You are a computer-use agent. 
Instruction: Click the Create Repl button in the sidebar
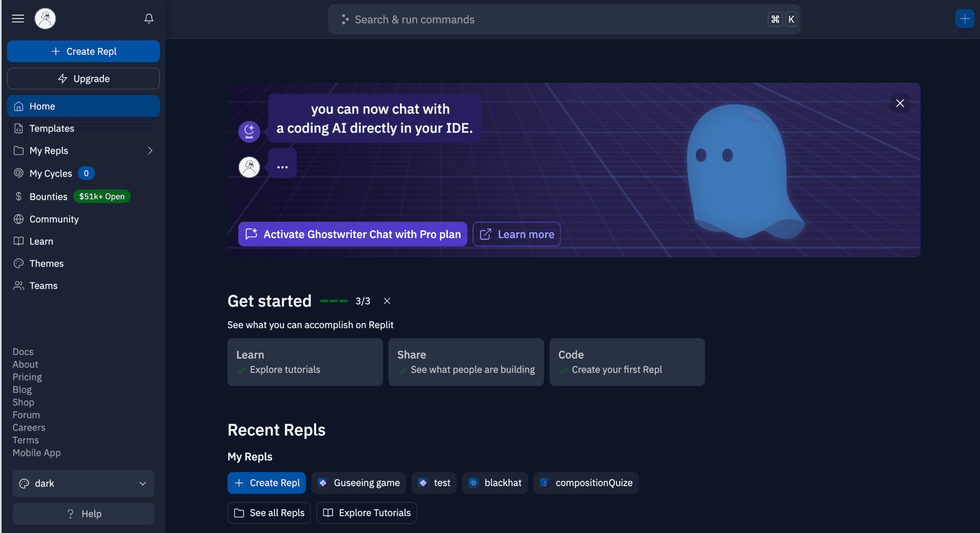(x=83, y=52)
